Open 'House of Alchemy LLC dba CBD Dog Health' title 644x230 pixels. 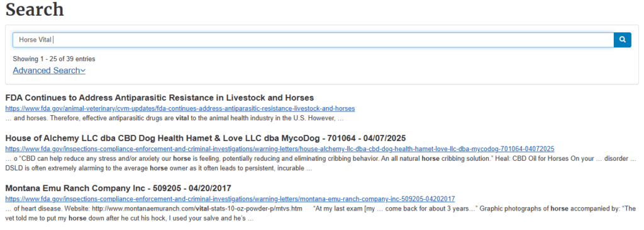[x=206, y=138]
